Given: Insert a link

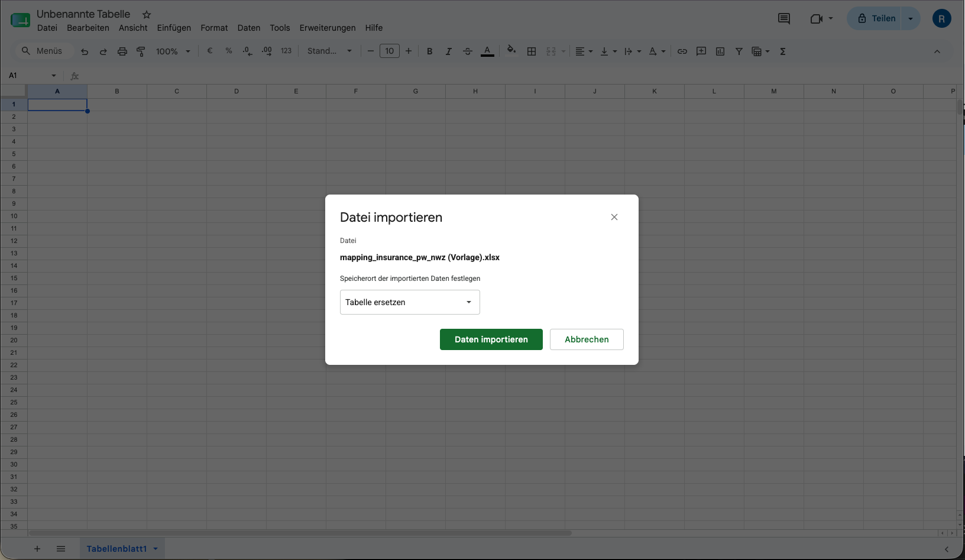Looking at the screenshot, I should coord(682,51).
